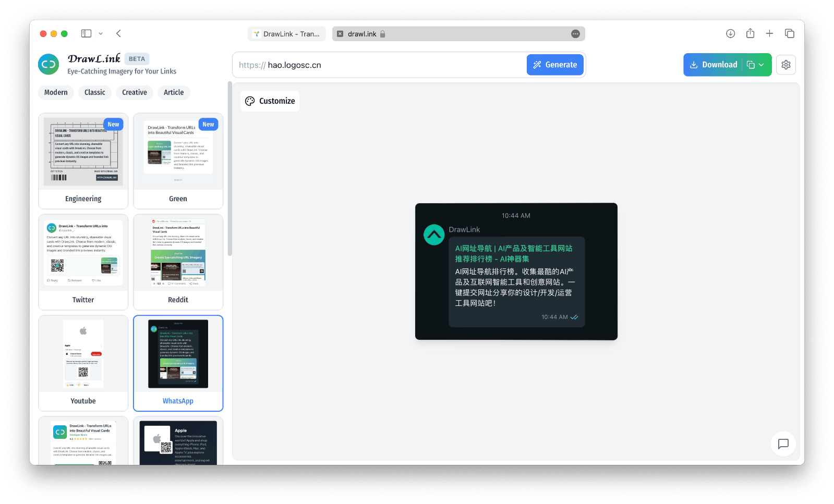Viewport: 834px width, 504px height.
Task: Open Safari downloads icon
Action: [731, 33]
